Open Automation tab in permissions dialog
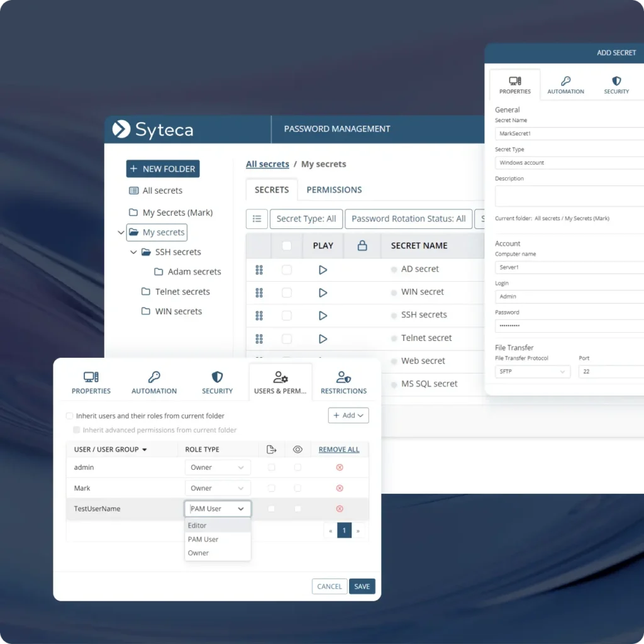Screen dimensions: 644x644 [x=154, y=382]
